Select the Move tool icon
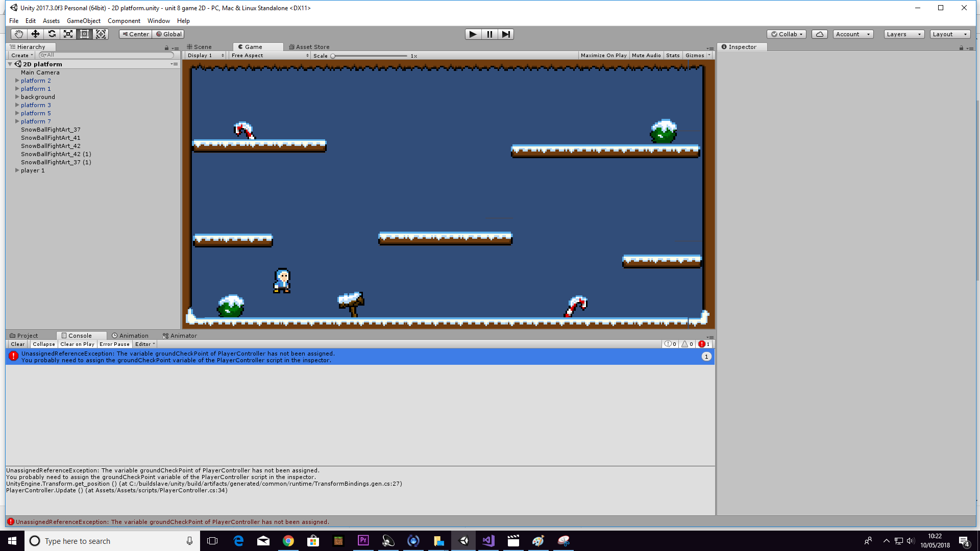This screenshot has width=980, height=551. tap(35, 34)
